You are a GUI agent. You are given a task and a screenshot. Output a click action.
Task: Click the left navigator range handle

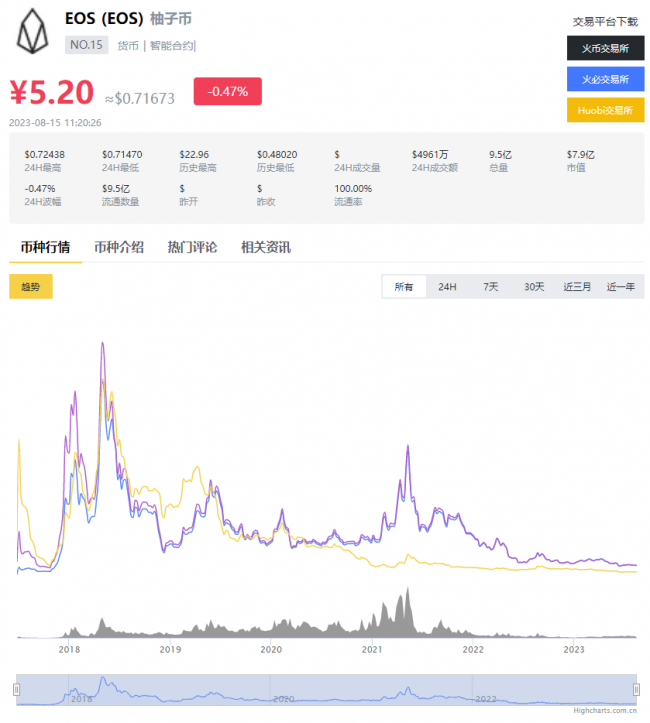[x=17, y=689]
